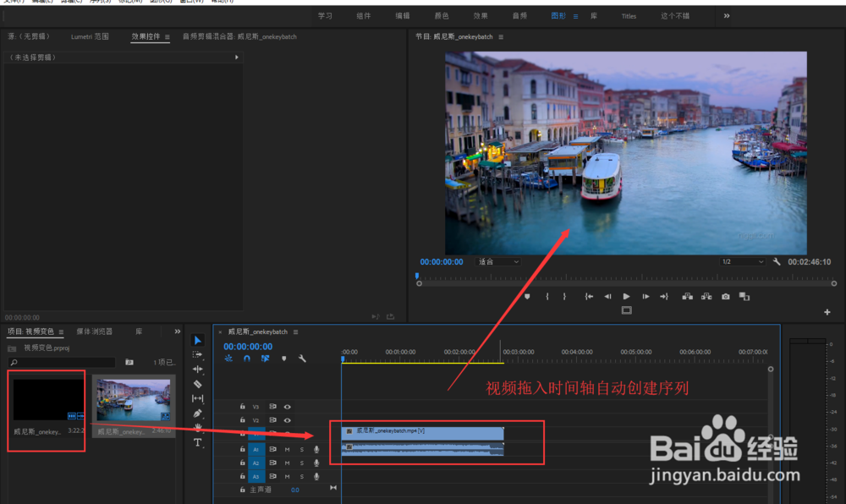Select the Slip tool
Viewport: 846px width, 504px height.
(197, 398)
